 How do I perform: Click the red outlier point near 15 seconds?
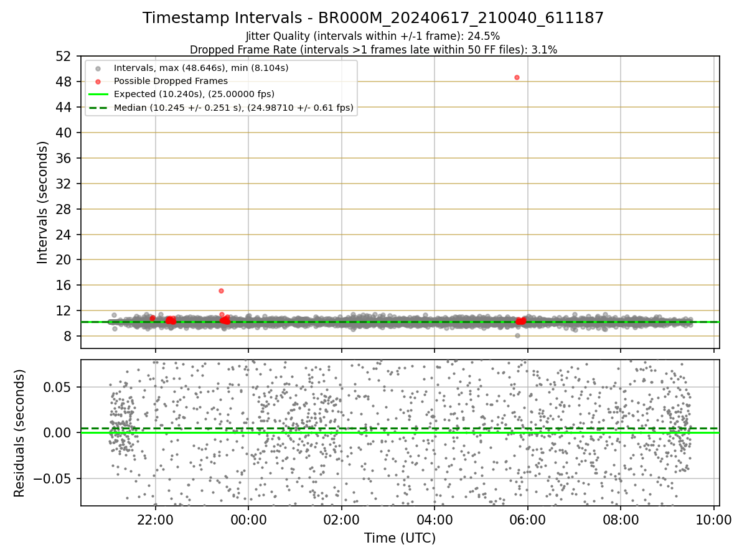pos(221,291)
